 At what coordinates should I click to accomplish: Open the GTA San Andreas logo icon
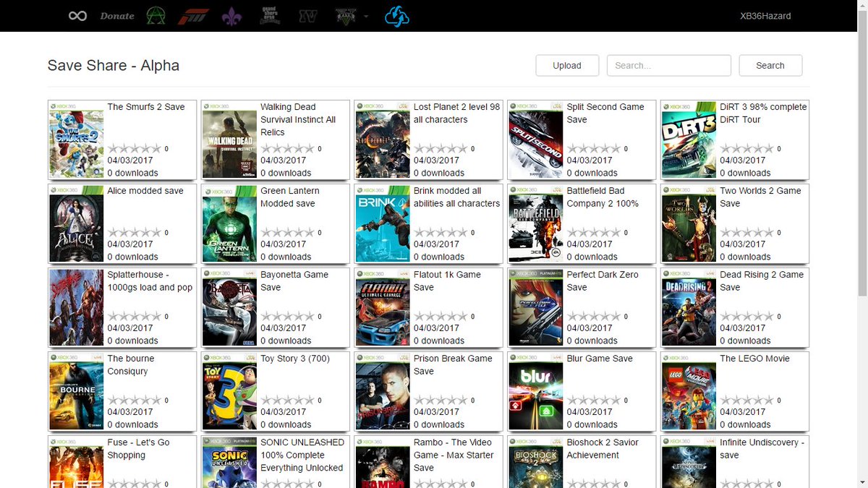[270, 16]
